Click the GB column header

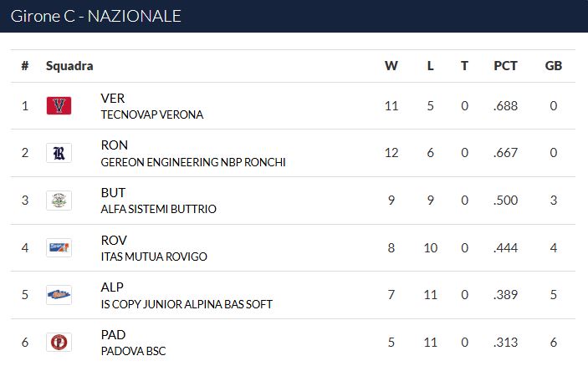554,66
